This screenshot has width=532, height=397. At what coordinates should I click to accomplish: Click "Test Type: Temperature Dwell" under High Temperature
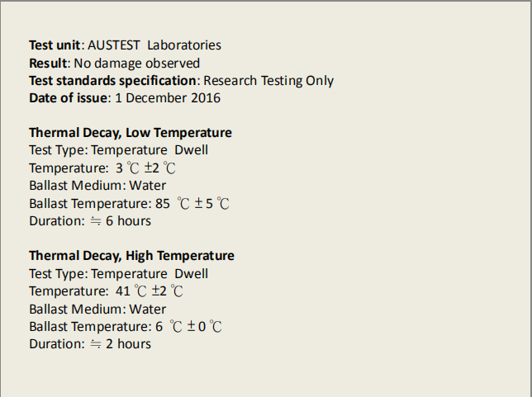click(118, 273)
